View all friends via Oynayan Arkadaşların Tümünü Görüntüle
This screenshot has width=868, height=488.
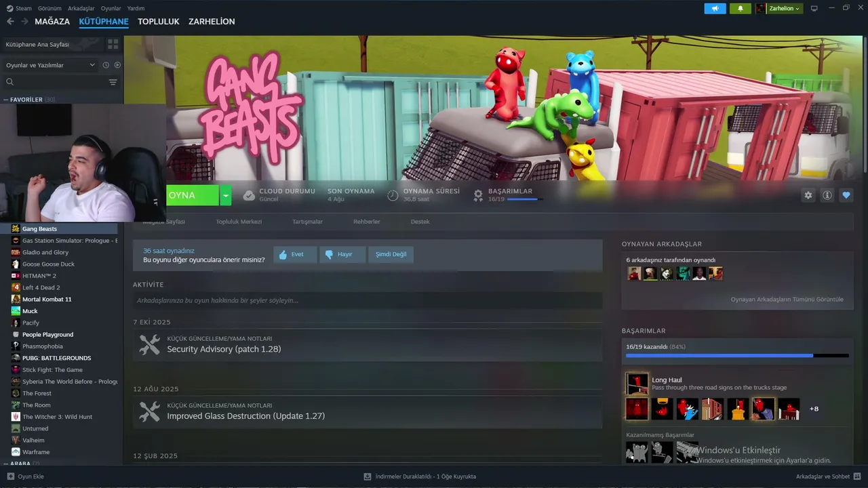(787, 299)
